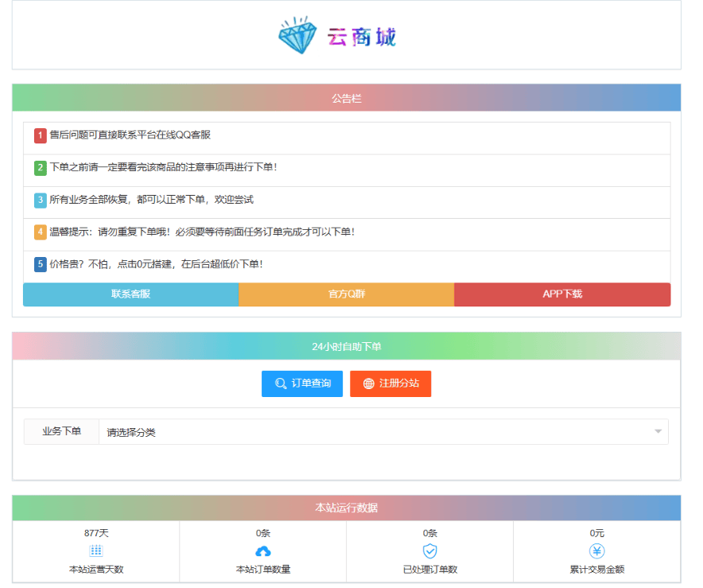Click the shield check icon for 已处理订单数
The width and height of the screenshot is (703, 588).
coord(430,550)
